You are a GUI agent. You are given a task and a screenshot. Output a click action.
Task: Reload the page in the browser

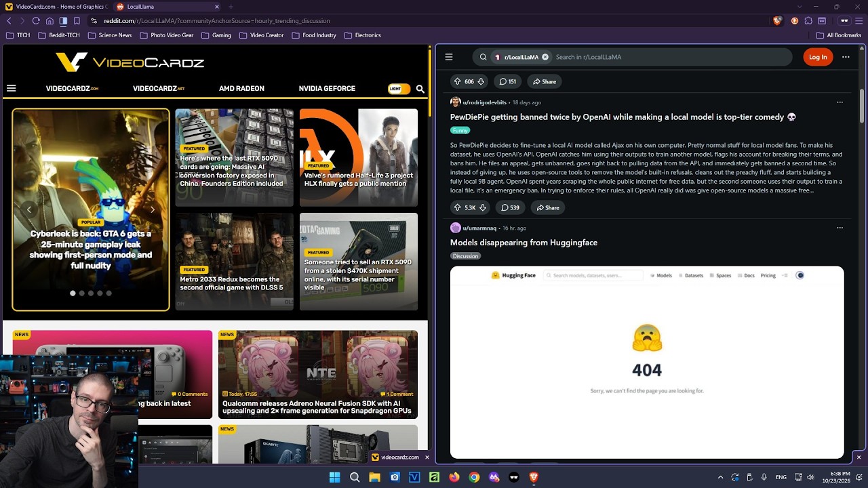pyautogui.click(x=36, y=21)
